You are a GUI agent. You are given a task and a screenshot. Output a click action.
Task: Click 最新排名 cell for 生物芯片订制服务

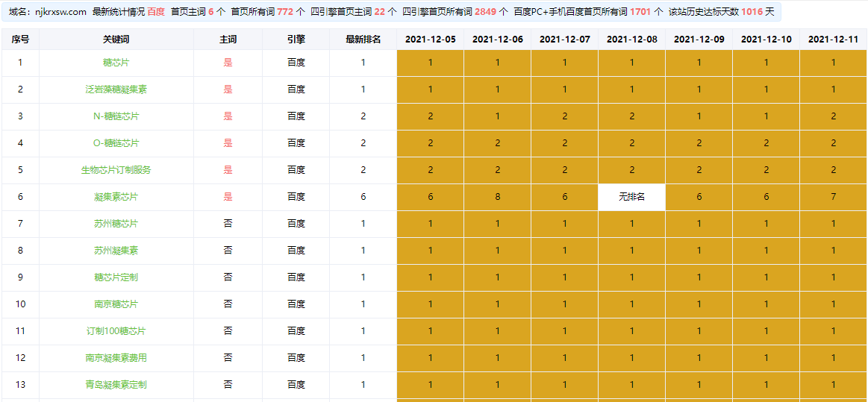tap(363, 170)
